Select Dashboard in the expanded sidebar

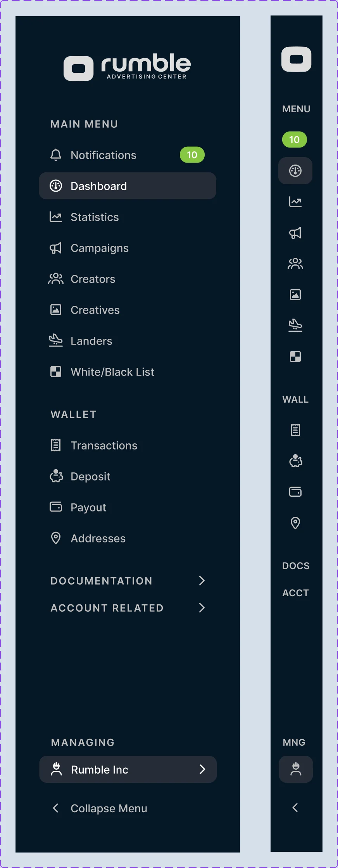(x=128, y=186)
